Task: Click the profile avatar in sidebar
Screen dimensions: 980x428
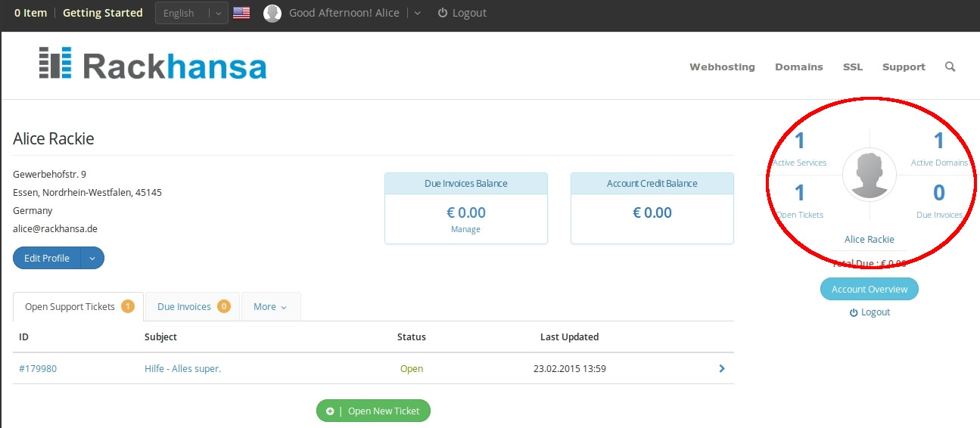Action: (869, 175)
